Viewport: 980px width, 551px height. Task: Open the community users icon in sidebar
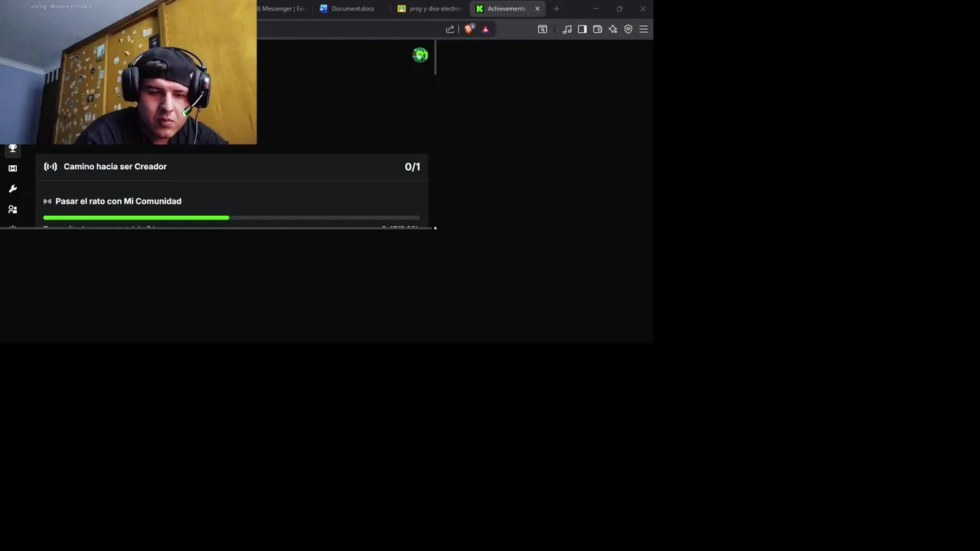[12, 209]
